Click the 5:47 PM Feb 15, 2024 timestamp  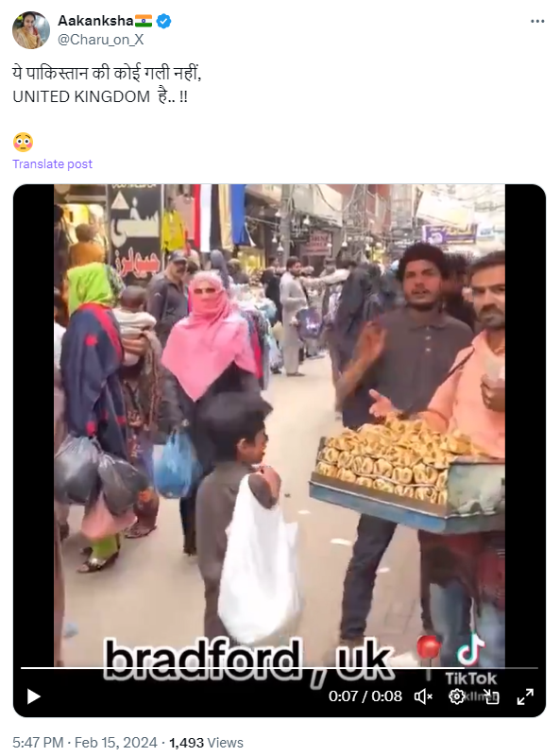coord(85,743)
